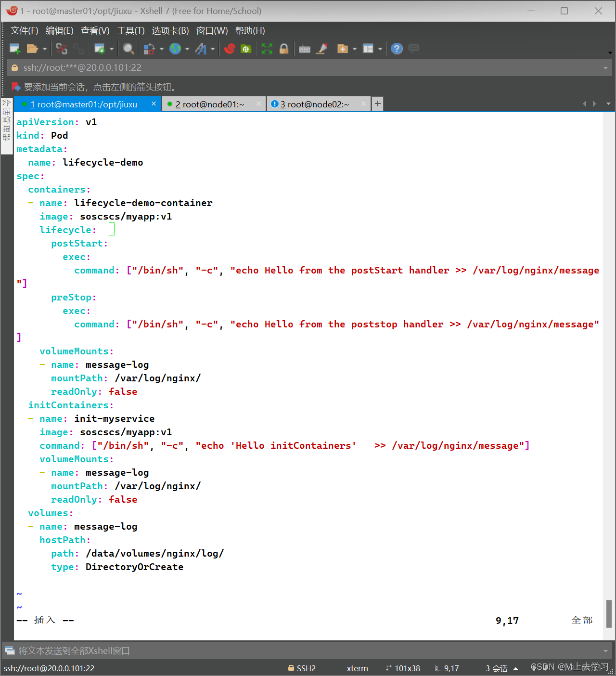The width and height of the screenshot is (616, 676).
Task: Expand the layout dropdown arrow
Action: click(380, 49)
